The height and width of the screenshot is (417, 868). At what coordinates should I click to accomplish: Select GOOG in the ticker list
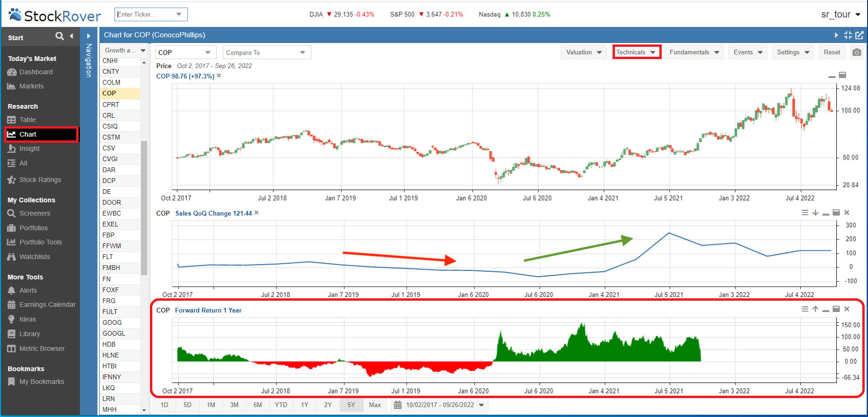[121, 322]
